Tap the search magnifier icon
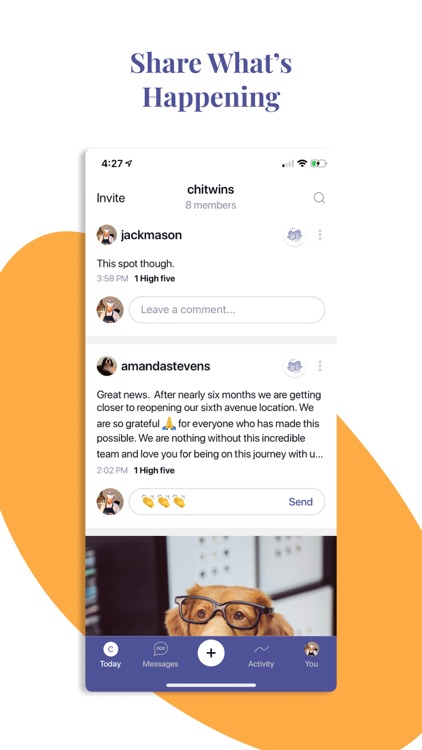This screenshot has width=422, height=750. 319,198
